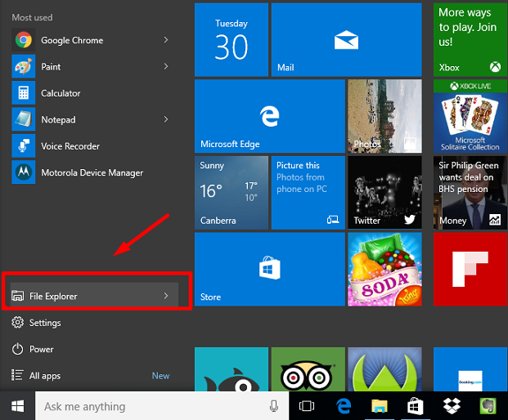Open the Microsoft Edge tile
Viewport: 508px width, 420px height.
(x=269, y=115)
